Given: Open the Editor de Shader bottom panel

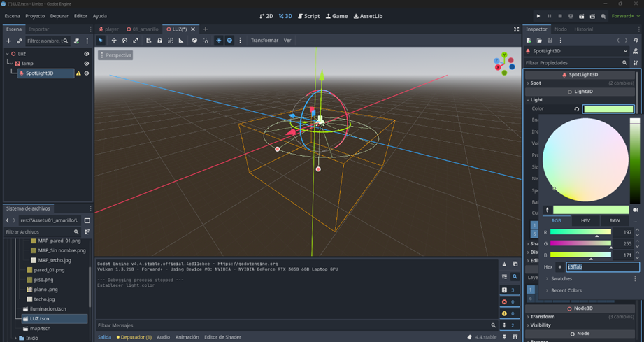Looking at the screenshot, I should tap(223, 337).
